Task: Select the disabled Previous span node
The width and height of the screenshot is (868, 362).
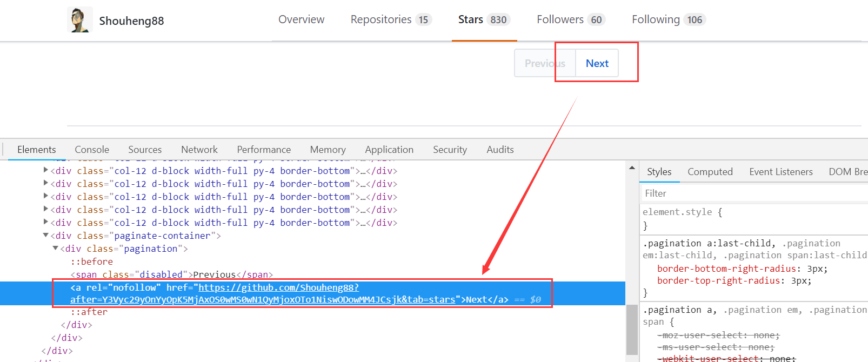Action: [172, 274]
